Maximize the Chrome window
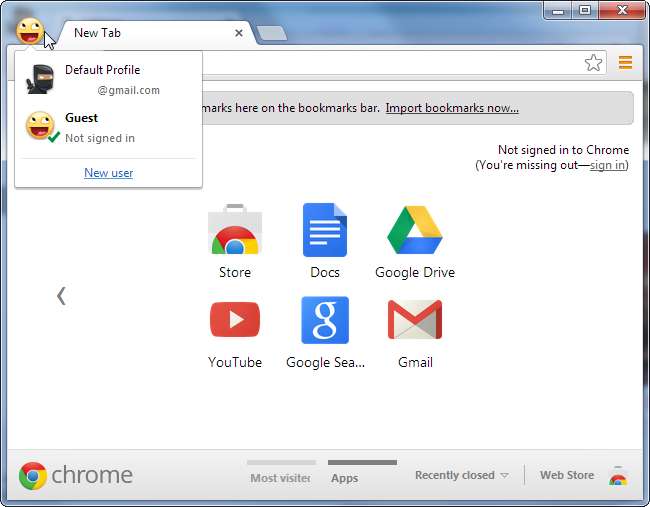The height and width of the screenshot is (507, 650). pyautogui.click(x=585, y=10)
